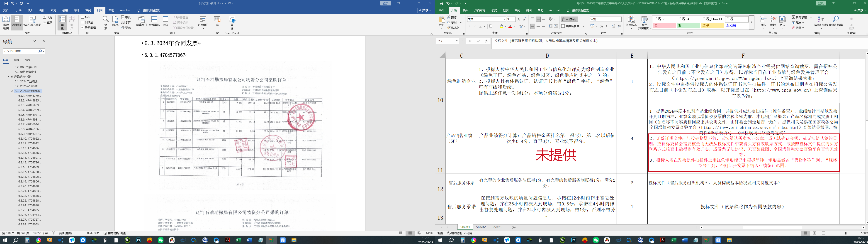Viewport: 868px width, 244px height.
Task: Select Read Mode view in Word
Action: point(6,22)
